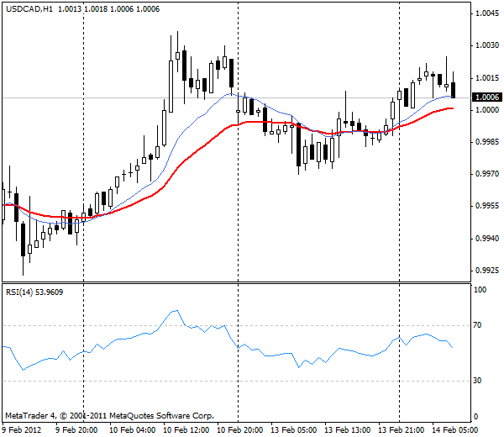This screenshot has height=437, width=504.
Task: Click the 0.9955 price axis label
Action: pyautogui.click(x=487, y=206)
